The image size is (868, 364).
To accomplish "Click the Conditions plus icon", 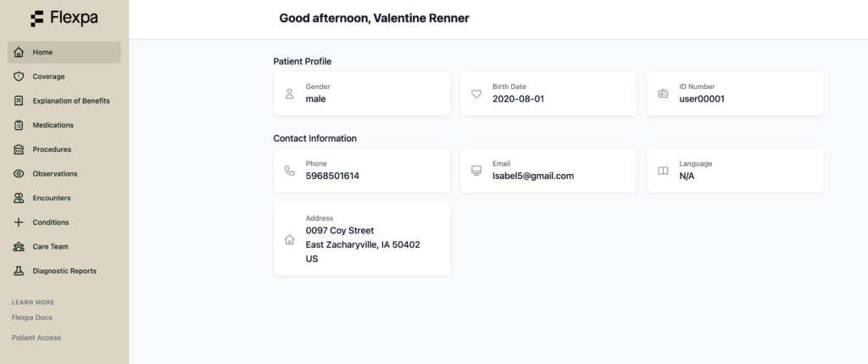I will pos(19,222).
